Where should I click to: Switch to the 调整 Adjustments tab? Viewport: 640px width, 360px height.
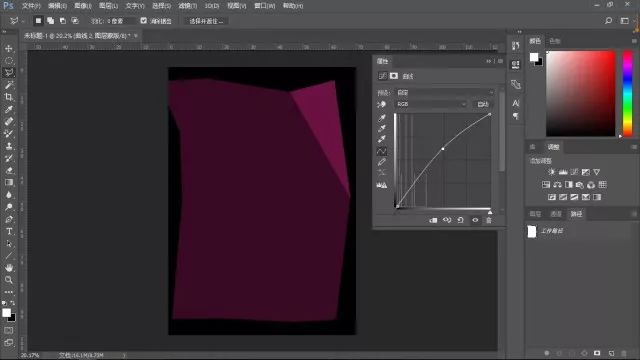pyautogui.click(x=553, y=147)
